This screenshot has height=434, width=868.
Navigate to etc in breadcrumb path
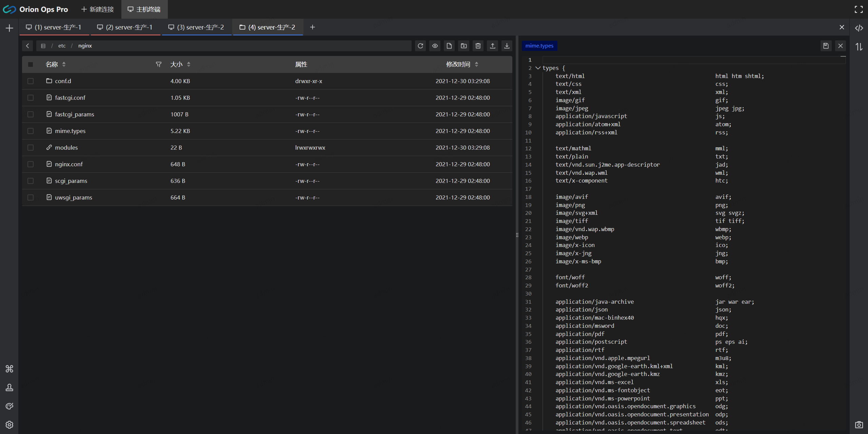click(x=62, y=46)
